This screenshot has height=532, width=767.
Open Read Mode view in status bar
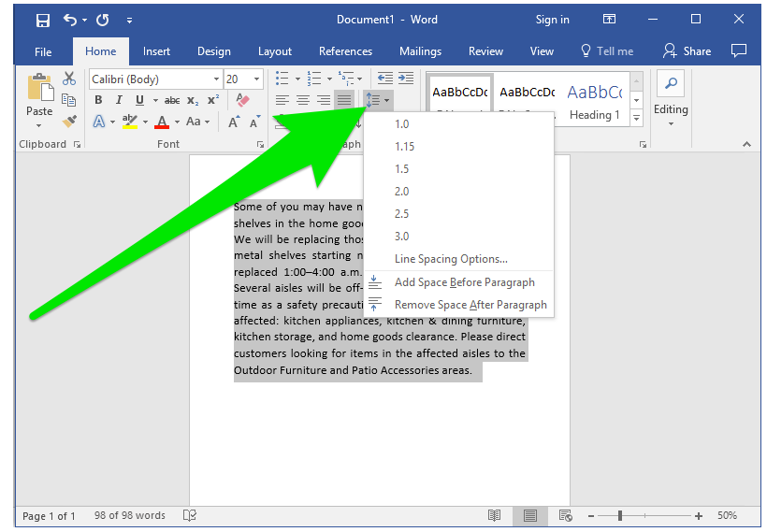[494, 515]
